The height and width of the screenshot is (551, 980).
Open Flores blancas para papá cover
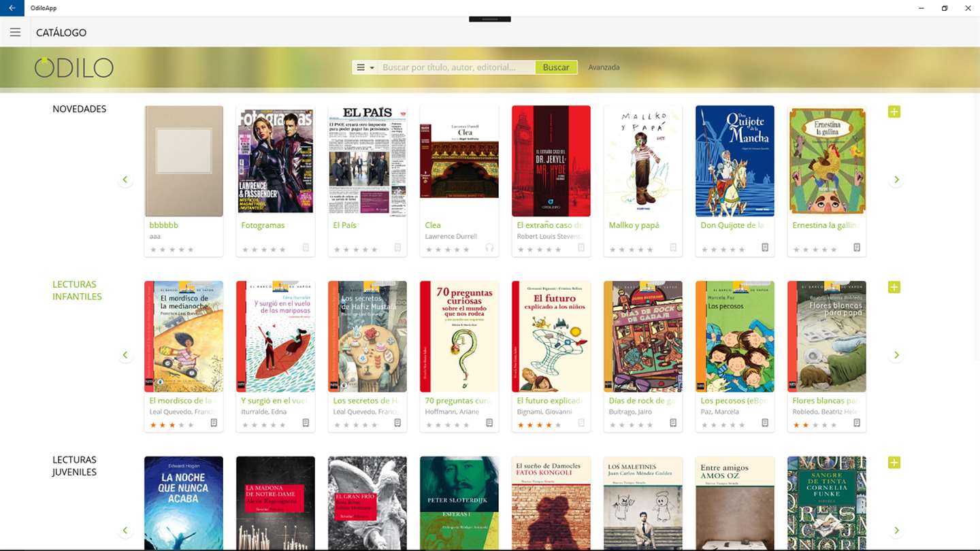pyautogui.click(x=827, y=337)
